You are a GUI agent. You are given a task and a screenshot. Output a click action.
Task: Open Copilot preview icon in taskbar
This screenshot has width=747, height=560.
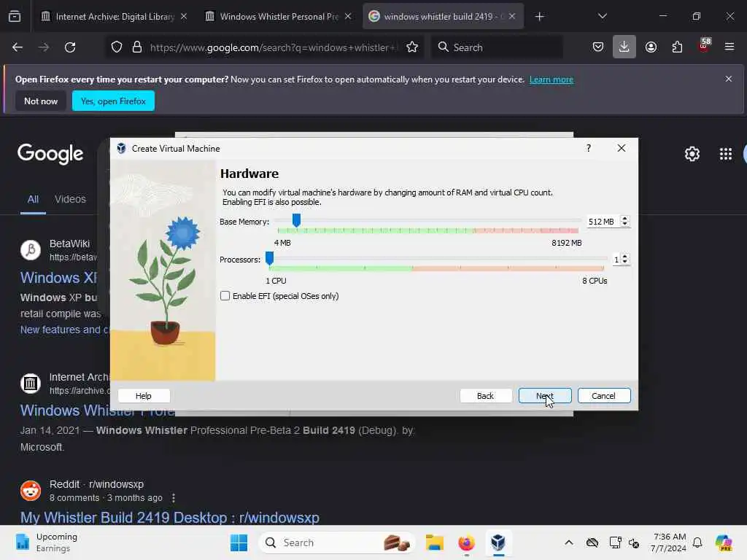click(724, 542)
